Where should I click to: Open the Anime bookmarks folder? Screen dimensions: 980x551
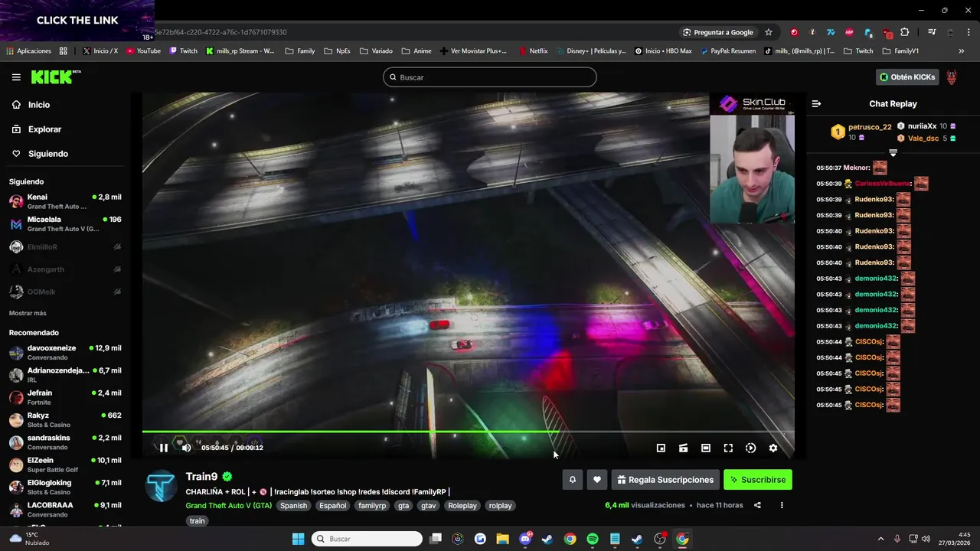416,51
